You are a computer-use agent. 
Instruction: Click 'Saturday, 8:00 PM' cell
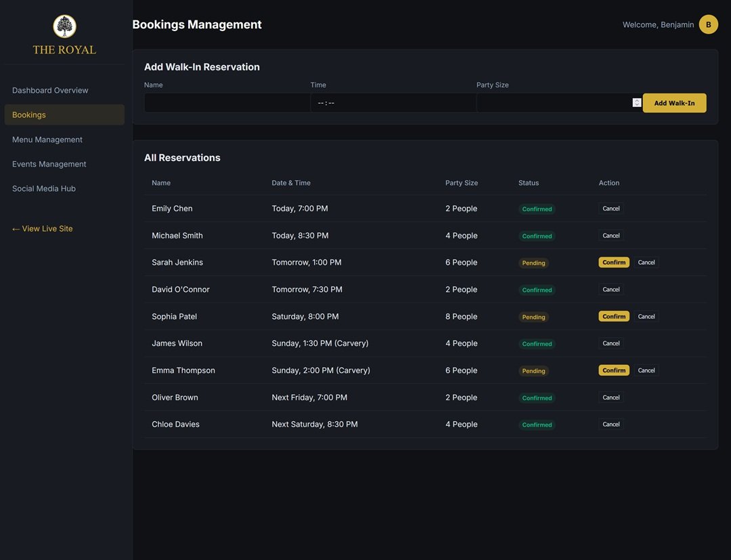click(x=305, y=317)
